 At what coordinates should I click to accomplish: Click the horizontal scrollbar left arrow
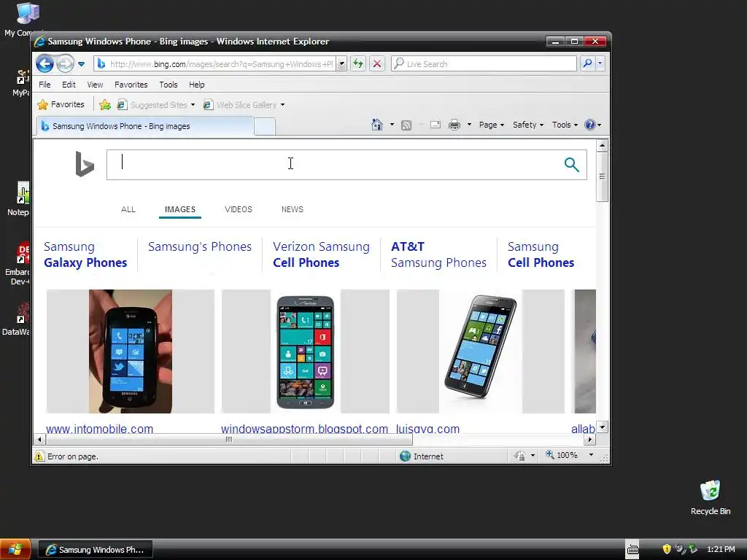point(39,440)
